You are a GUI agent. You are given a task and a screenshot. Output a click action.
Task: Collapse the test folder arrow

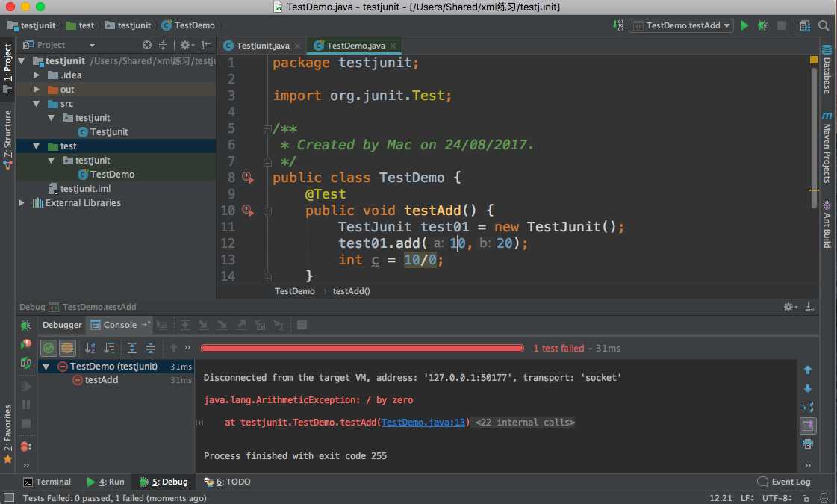[x=37, y=146]
